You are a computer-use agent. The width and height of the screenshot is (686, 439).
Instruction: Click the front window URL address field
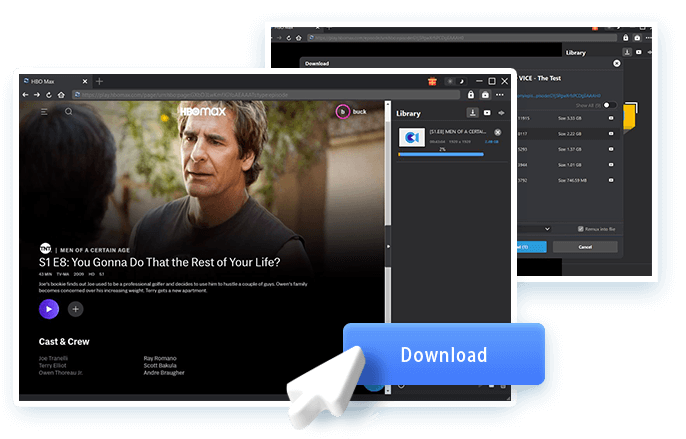click(x=266, y=95)
